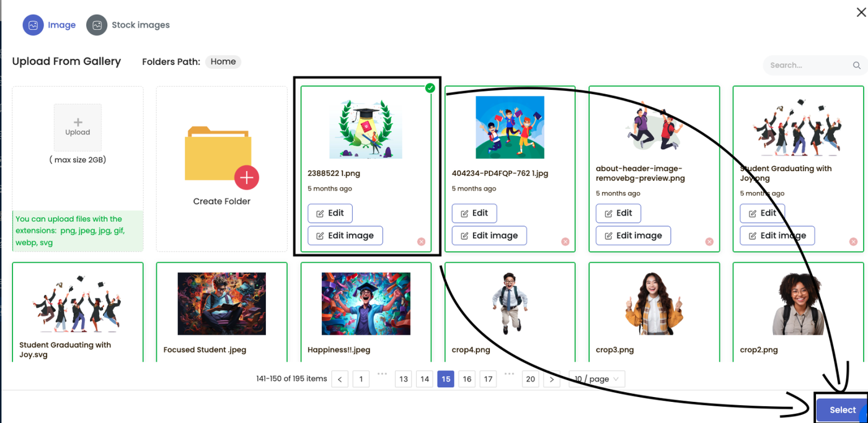
Task: Click the Search input field
Action: tap(809, 65)
